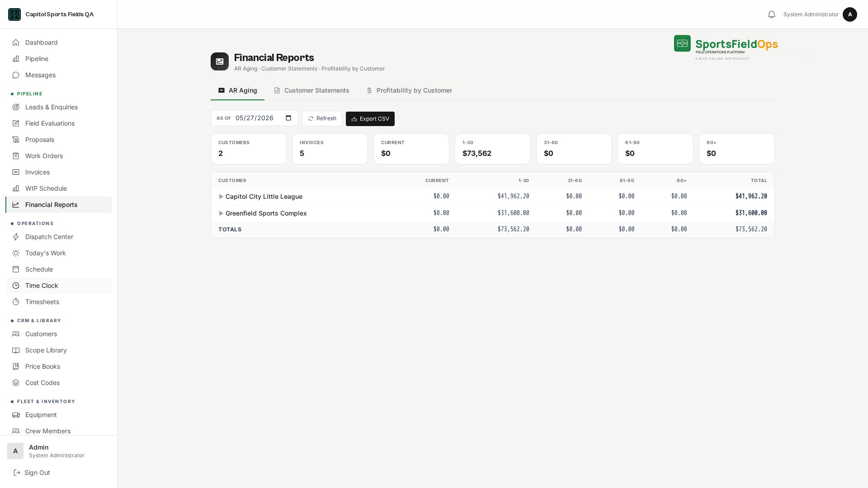Open Timesheets label in the sidebar
The image size is (868, 488).
pos(42,302)
